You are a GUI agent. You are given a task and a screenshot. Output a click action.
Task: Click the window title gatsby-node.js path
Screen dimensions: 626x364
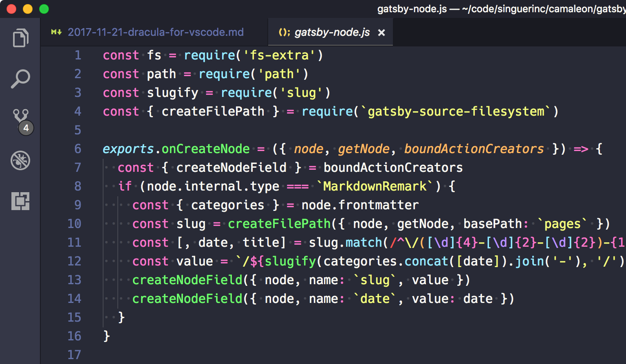(501, 9)
